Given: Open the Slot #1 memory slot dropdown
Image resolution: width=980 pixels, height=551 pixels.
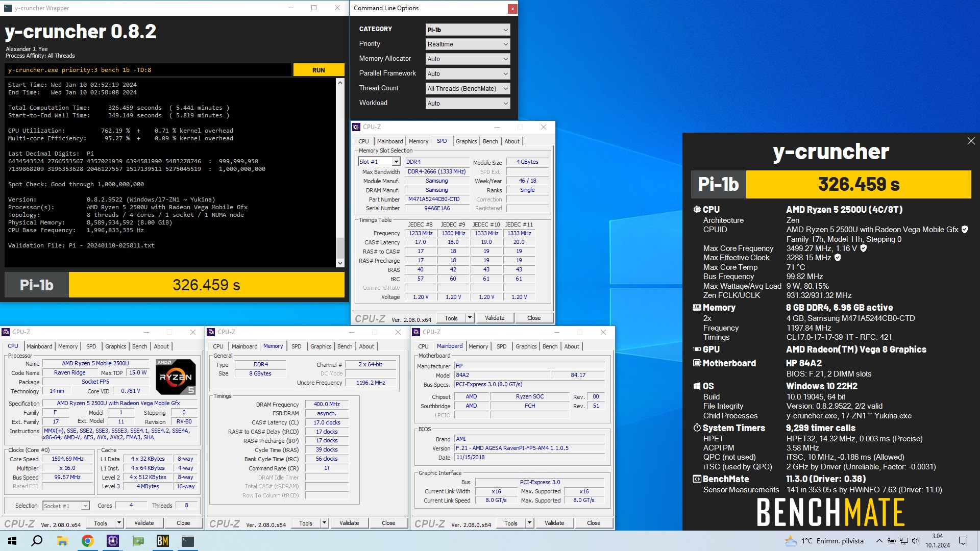Looking at the screenshot, I should point(379,162).
